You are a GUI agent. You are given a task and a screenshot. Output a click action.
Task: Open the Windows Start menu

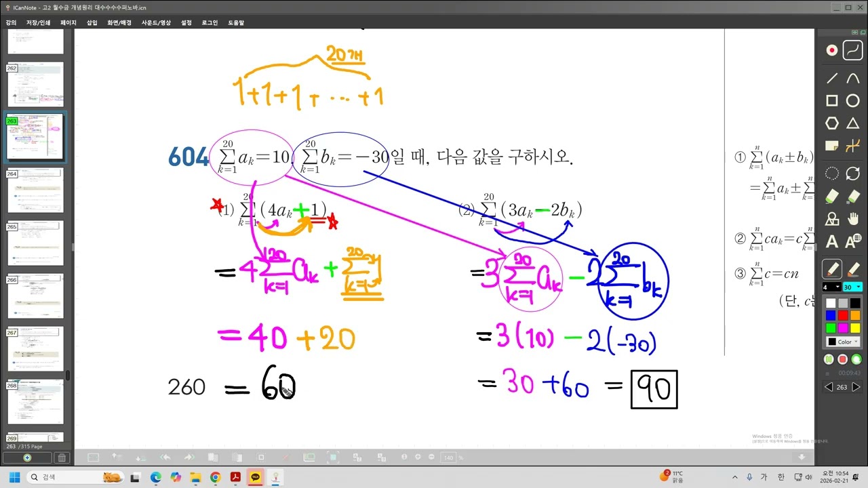[14, 477]
